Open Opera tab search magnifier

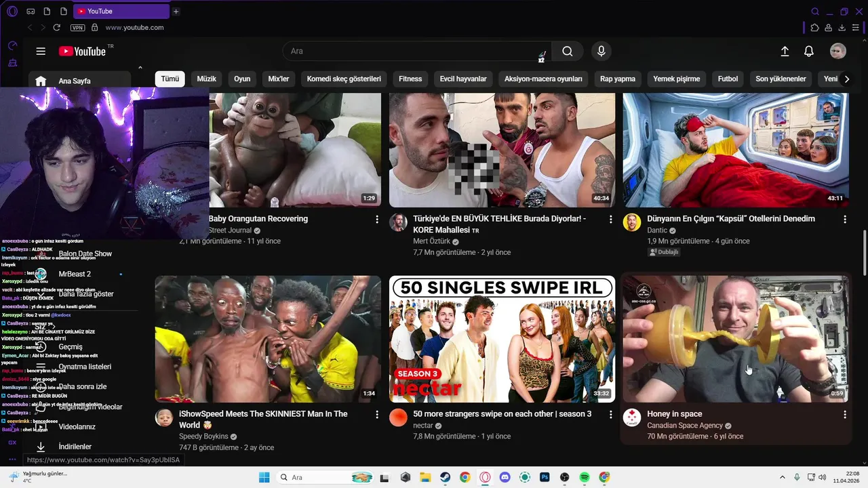pos(815,12)
